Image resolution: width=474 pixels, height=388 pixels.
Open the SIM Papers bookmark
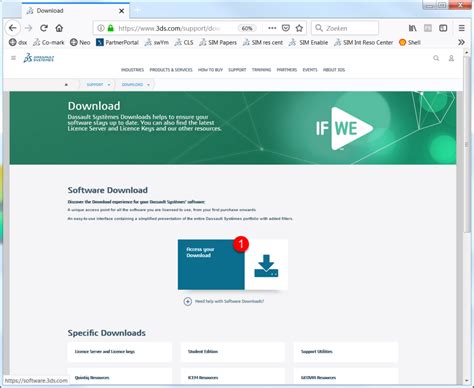pos(218,42)
